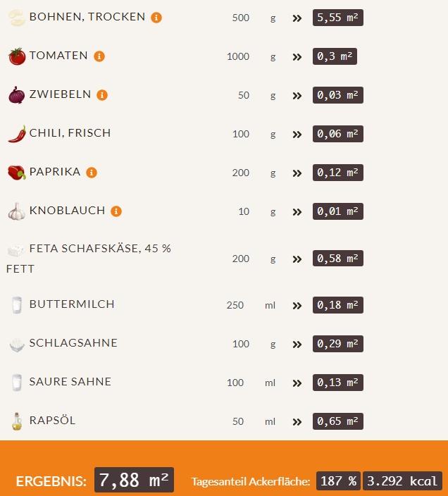Click the Rapsöl amount field showing 50
This screenshot has height=496, width=448.
coord(238,421)
